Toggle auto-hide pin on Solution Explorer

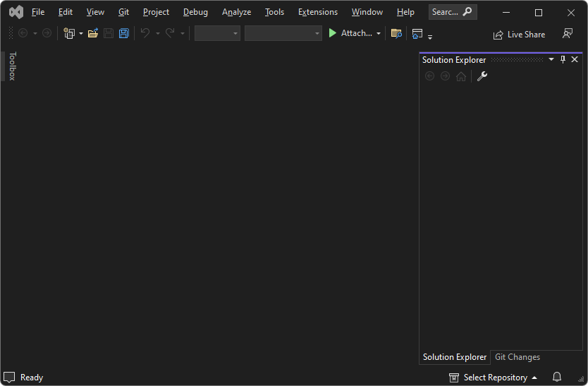tap(563, 59)
